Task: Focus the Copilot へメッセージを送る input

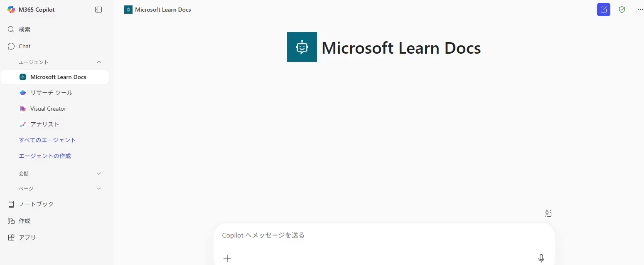Action: pyautogui.click(x=384, y=235)
